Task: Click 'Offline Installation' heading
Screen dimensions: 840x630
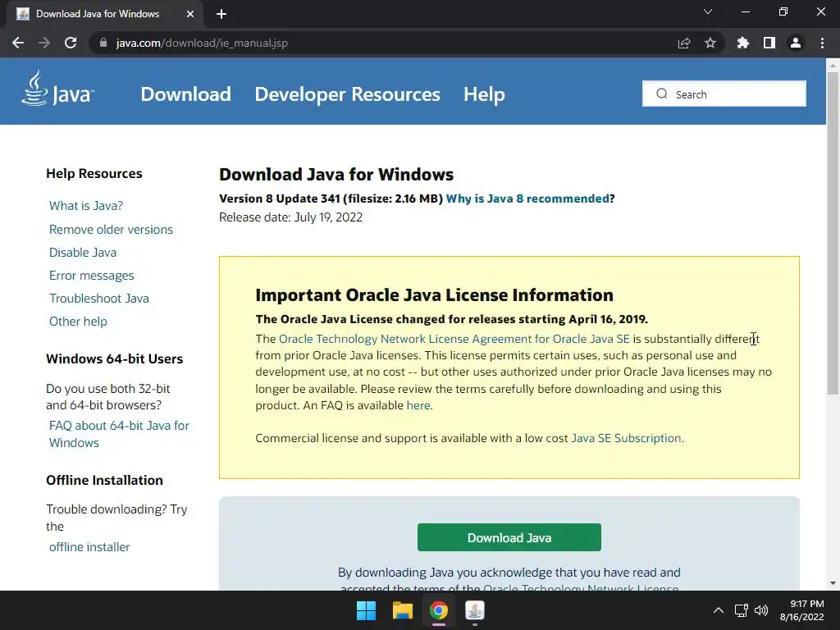Action: point(104,480)
